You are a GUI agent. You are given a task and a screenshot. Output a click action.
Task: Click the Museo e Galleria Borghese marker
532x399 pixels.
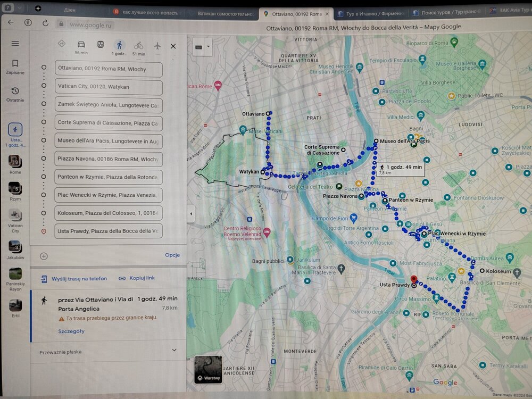[x=482, y=64]
